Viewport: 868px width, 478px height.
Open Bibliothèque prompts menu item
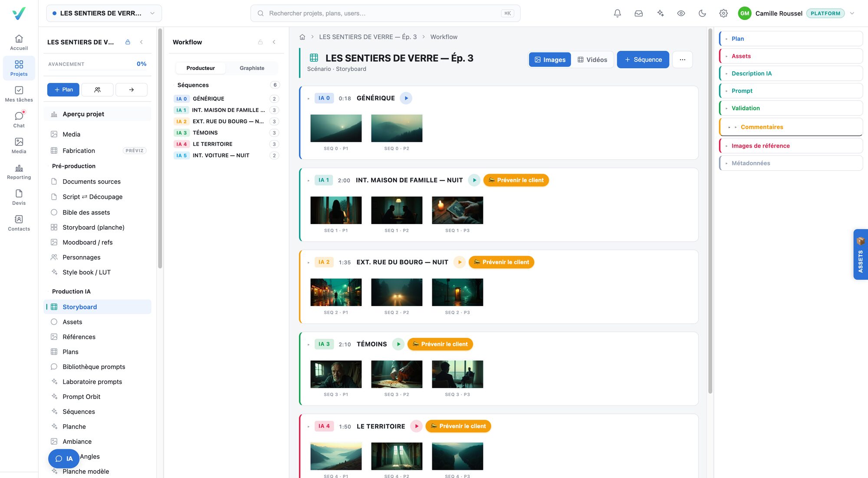coord(98,367)
